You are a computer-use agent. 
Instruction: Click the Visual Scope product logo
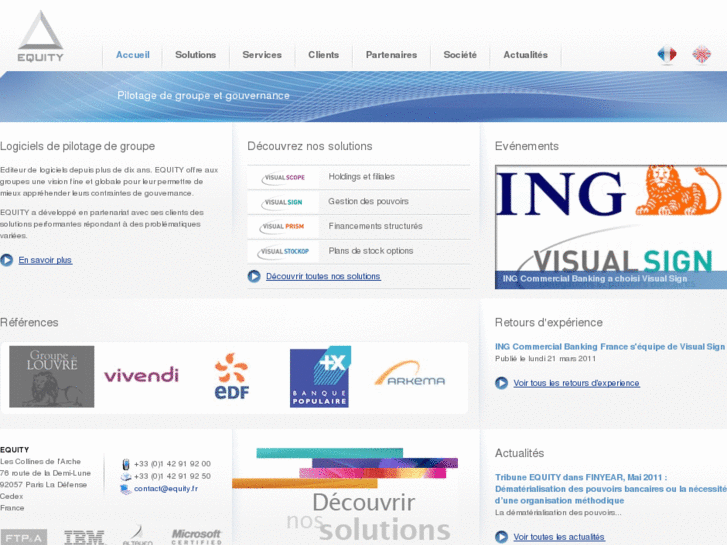283,177
